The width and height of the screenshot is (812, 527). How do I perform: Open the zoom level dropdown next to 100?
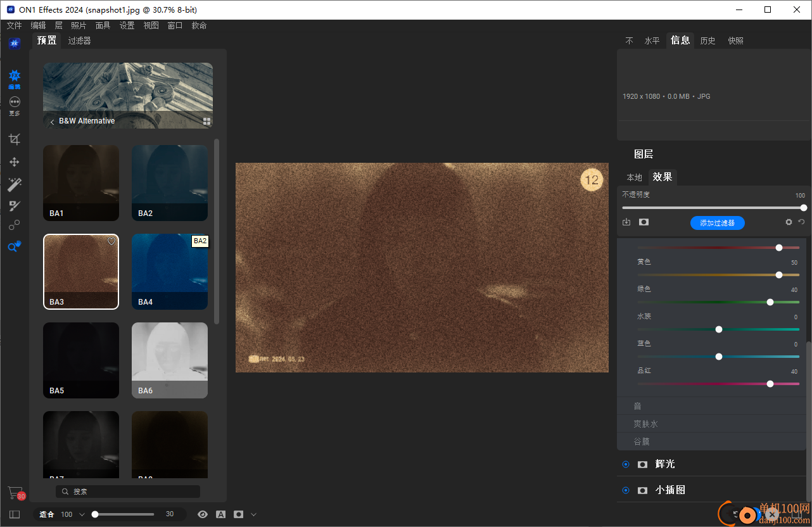point(82,514)
